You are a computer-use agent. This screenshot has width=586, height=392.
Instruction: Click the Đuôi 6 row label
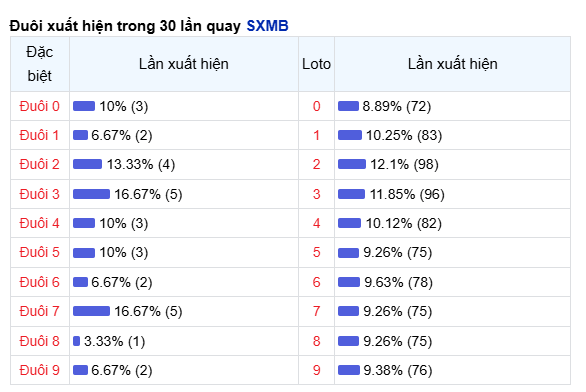[40, 282]
